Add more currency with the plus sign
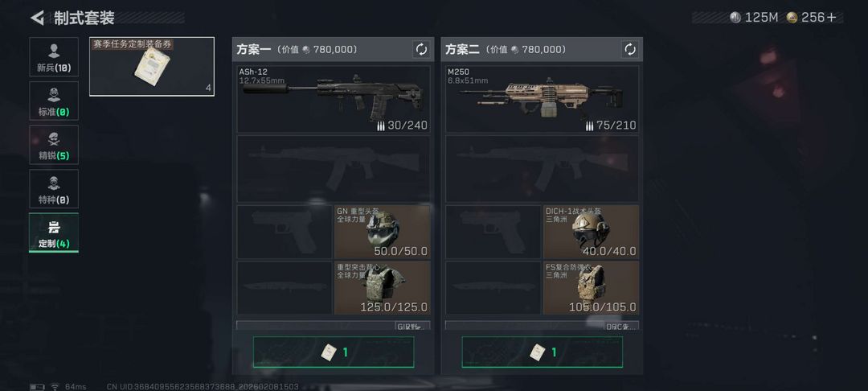 pos(832,18)
